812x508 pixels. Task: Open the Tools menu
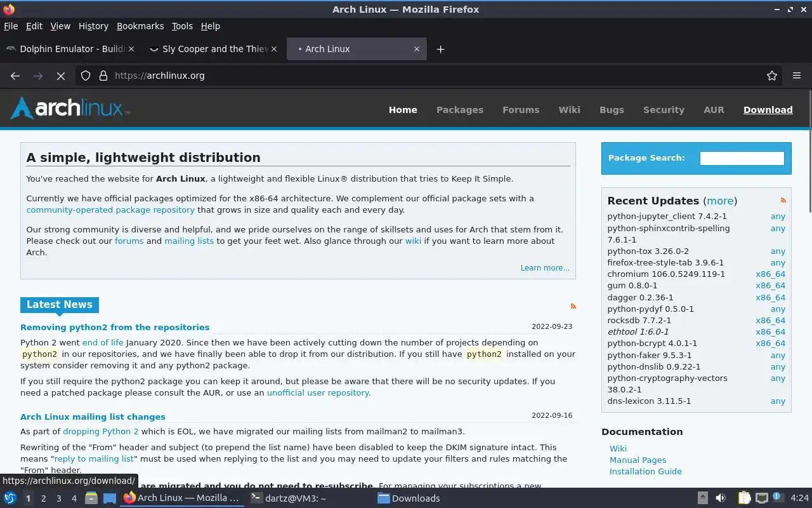[182, 26]
